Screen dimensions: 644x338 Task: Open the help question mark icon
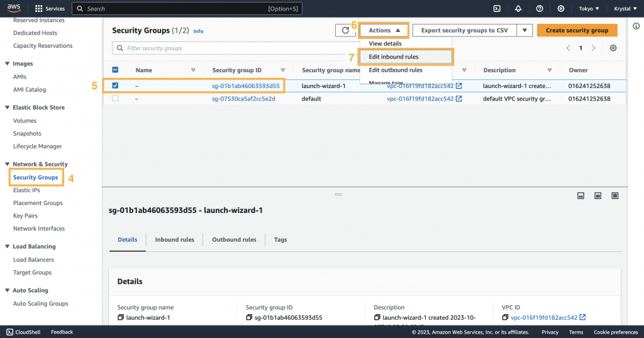540,9
